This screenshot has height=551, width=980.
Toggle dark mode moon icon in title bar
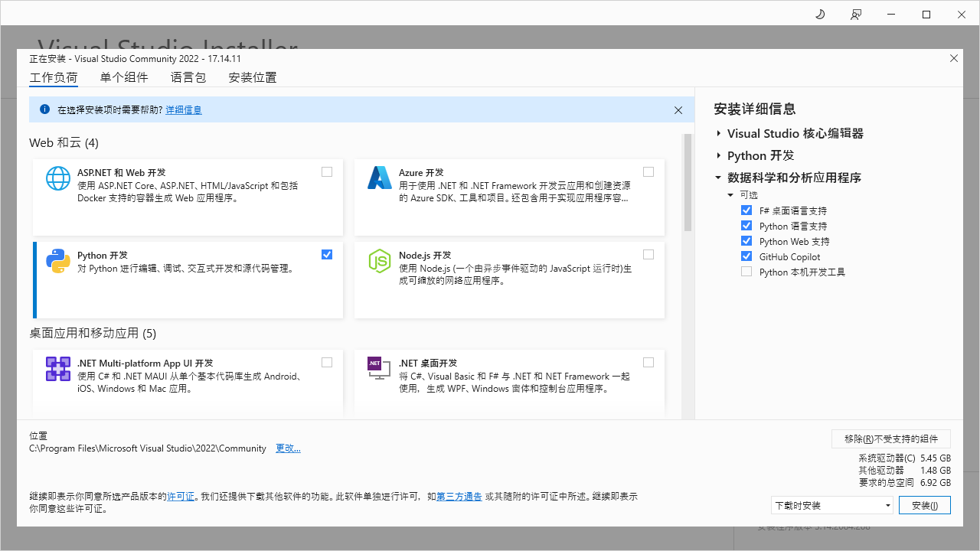point(820,15)
